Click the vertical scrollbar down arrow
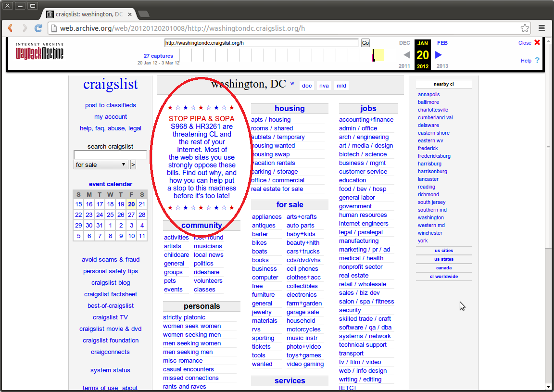The width and height of the screenshot is (554, 392). pyautogui.click(x=548, y=387)
